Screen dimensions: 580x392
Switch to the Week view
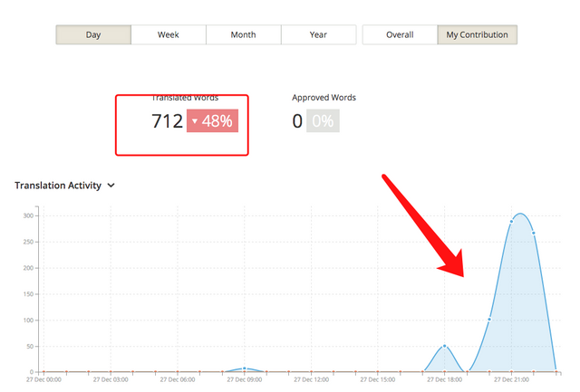tap(169, 34)
